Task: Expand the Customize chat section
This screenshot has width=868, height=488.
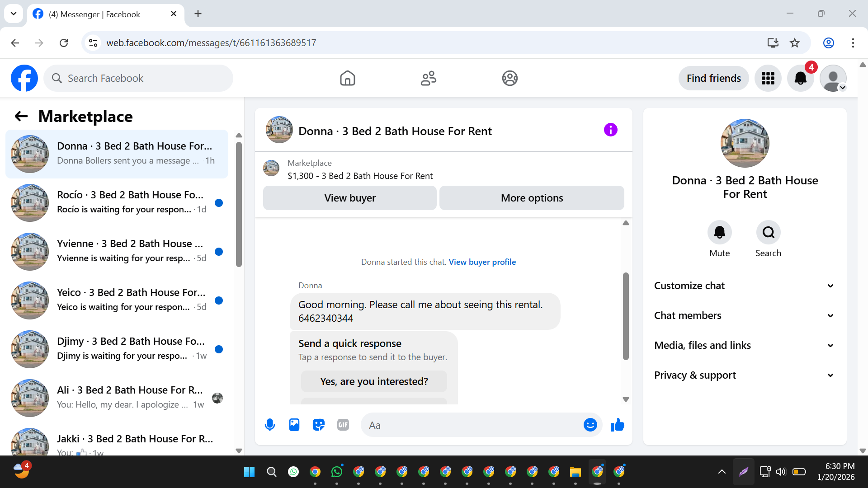Action: pos(745,286)
